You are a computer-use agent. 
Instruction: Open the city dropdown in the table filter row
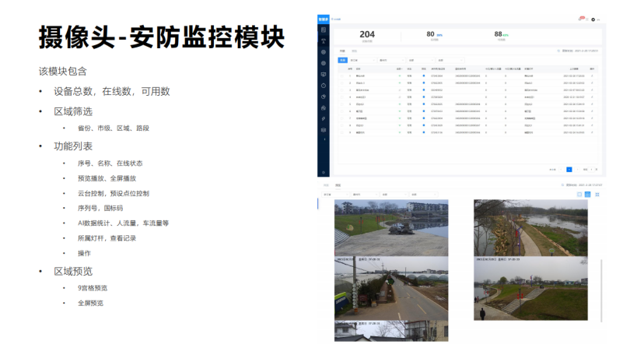point(392,61)
